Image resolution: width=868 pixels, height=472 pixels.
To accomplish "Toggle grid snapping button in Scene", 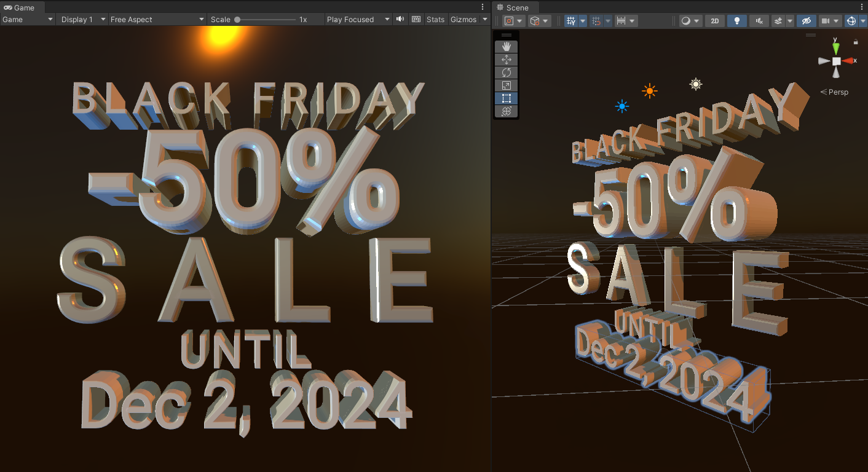I will [596, 21].
